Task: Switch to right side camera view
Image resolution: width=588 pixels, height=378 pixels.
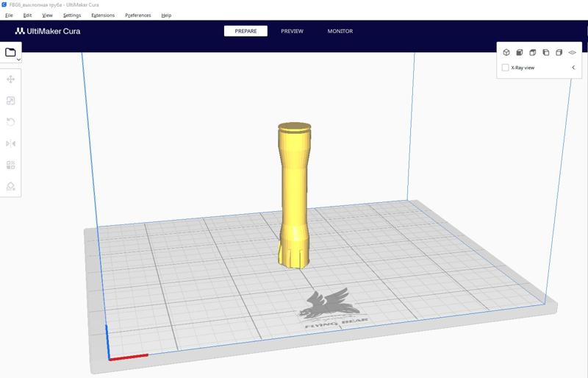Action: [559, 52]
